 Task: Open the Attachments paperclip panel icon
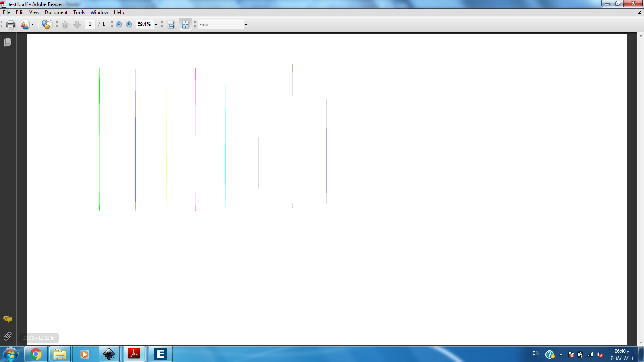tap(8, 336)
